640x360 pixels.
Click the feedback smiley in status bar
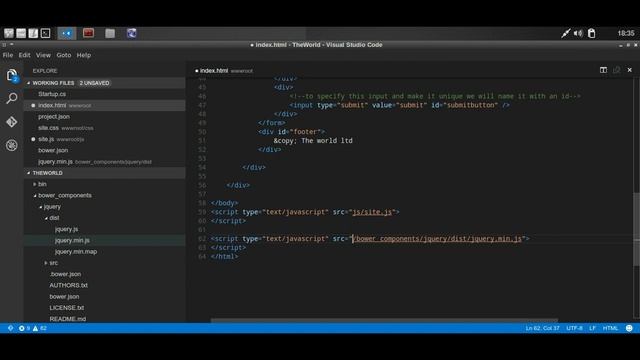629,328
